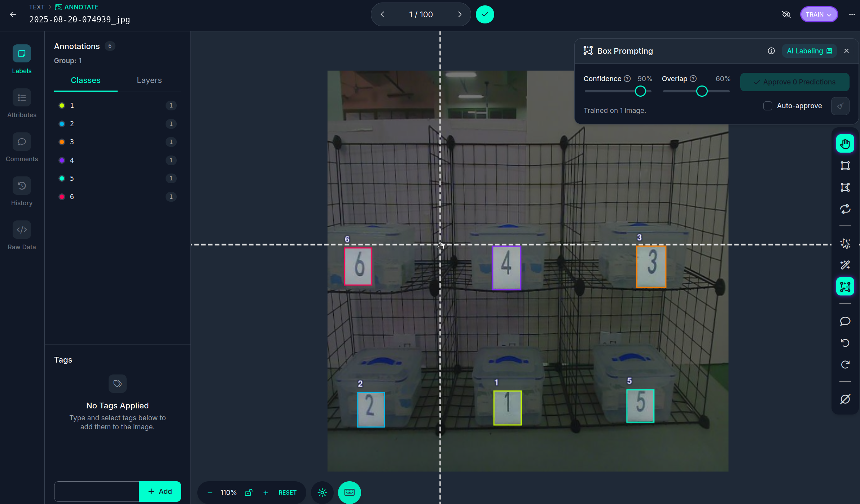Go to next image arrow
This screenshot has width=860, height=504.
[460, 14]
